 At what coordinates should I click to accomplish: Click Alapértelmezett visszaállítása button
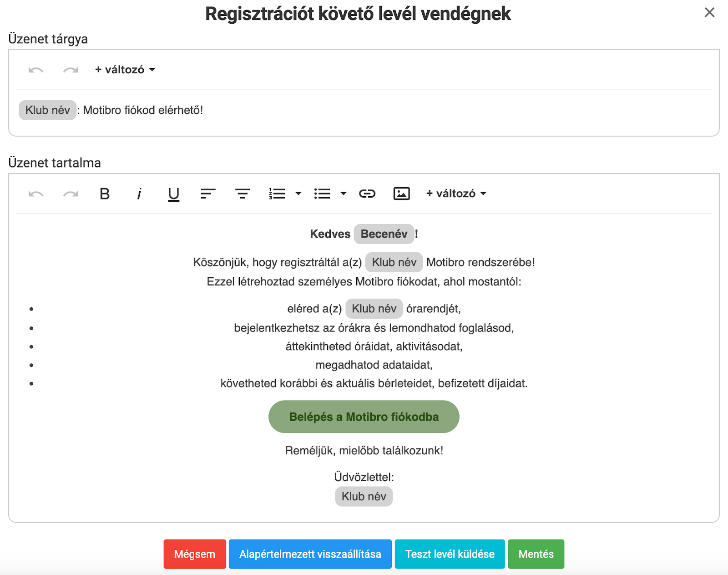[x=310, y=554]
